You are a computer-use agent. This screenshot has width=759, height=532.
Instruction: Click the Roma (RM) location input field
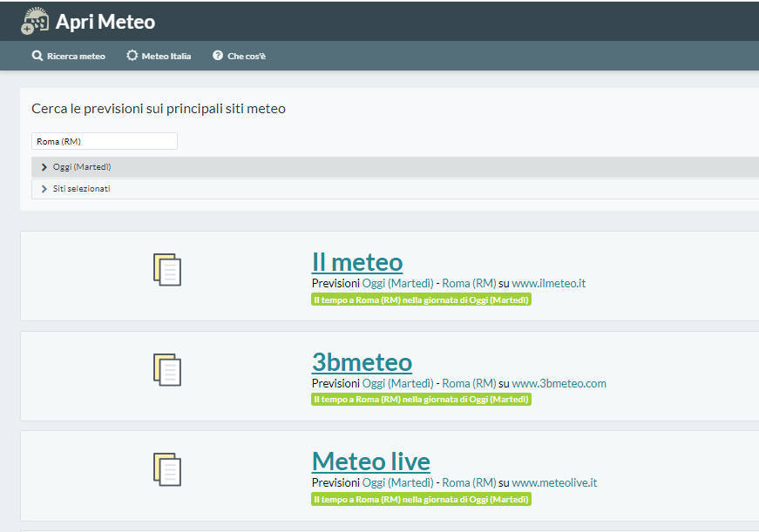click(105, 141)
